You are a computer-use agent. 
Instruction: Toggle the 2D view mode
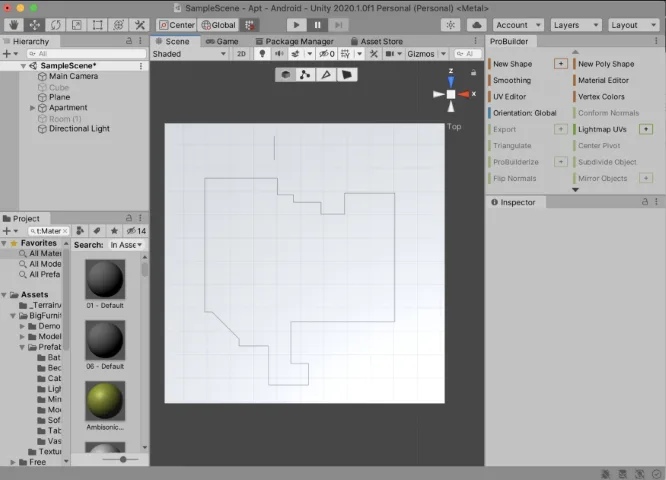point(241,54)
